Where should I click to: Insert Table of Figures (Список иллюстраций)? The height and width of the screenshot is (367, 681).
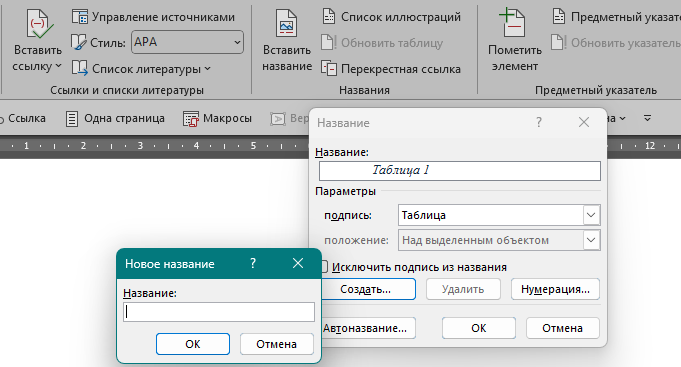[391, 17]
